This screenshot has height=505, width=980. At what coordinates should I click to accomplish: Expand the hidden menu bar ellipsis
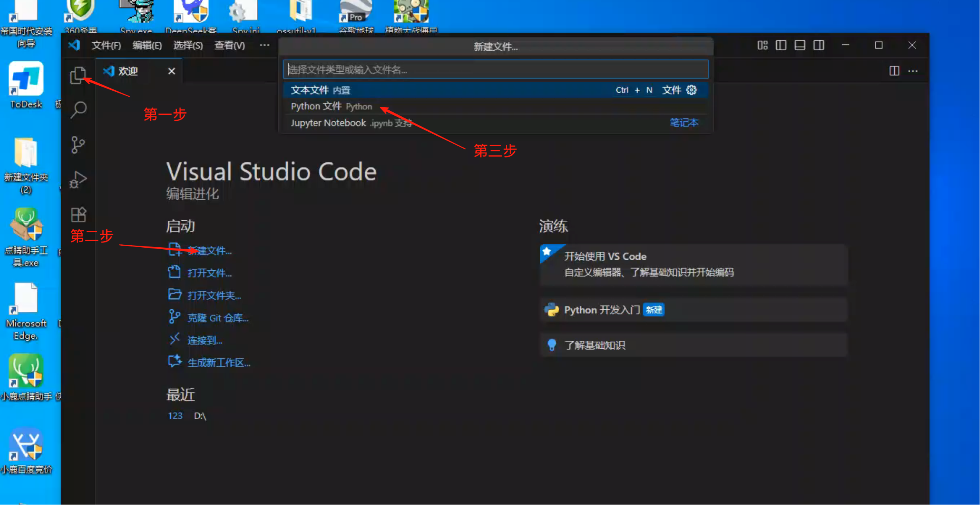pyautogui.click(x=265, y=45)
